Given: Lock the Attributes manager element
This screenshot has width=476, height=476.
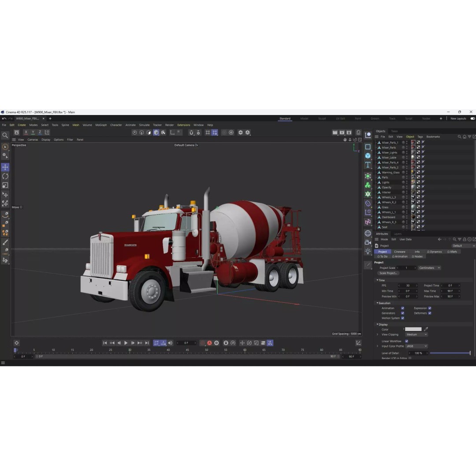Looking at the screenshot, I should point(465,239).
